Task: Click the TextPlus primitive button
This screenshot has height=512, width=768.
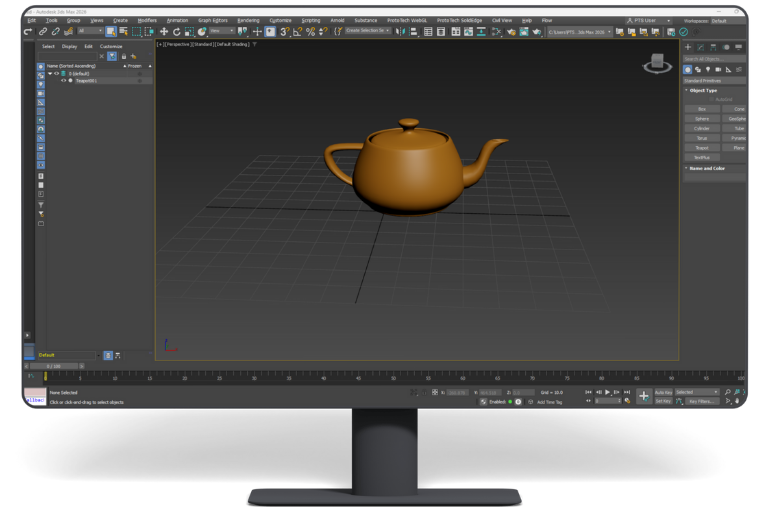Action: [702, 158]
